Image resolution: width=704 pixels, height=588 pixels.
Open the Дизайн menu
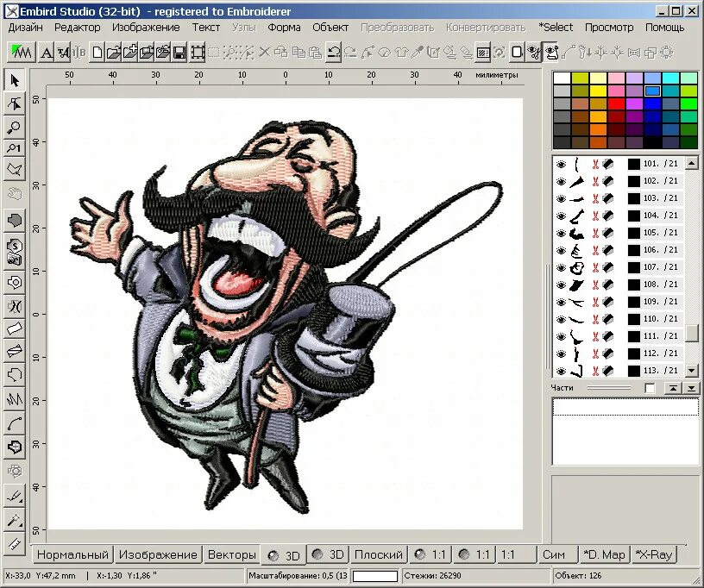(26, 28)
